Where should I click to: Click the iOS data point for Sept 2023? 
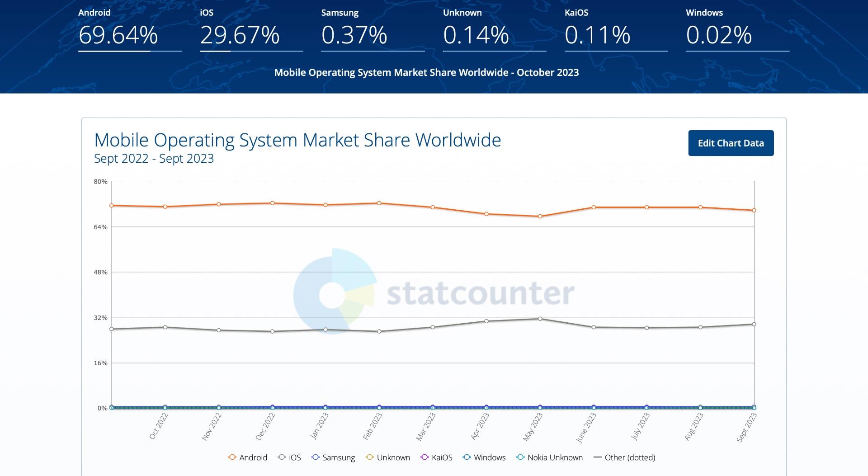(x=754, y=324)
